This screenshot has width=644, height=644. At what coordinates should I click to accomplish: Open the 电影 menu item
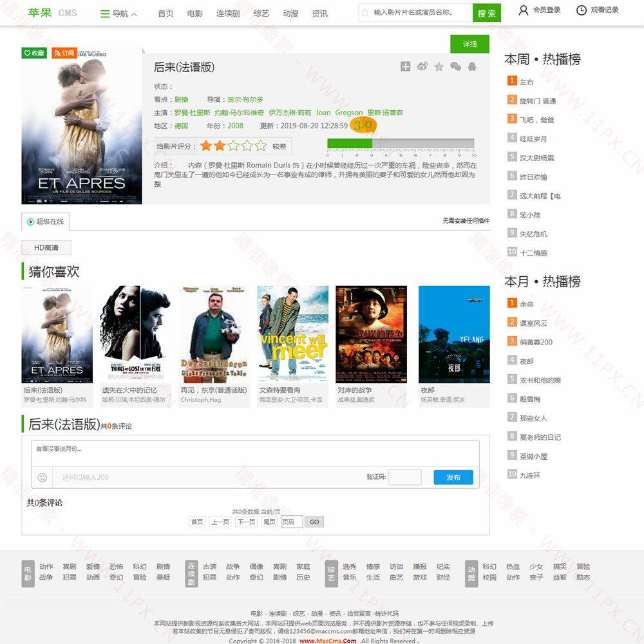coord(194,14)
